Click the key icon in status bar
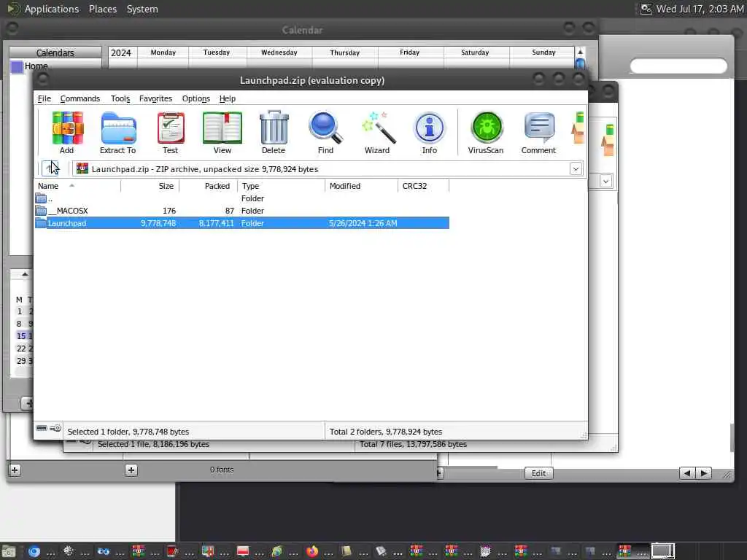This screenshot has height=560, width=747. pyautogui.click(x=55, y=428)
